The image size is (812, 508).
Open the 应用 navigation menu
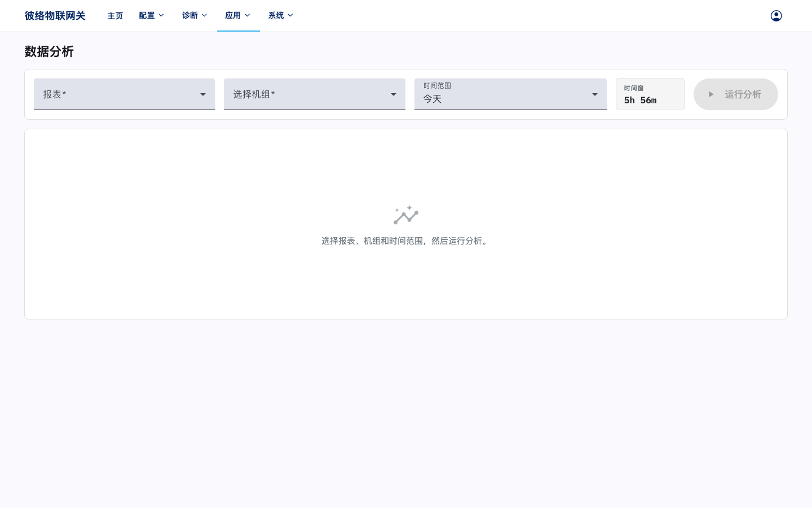pyautogui.click(x=238, y=16)
